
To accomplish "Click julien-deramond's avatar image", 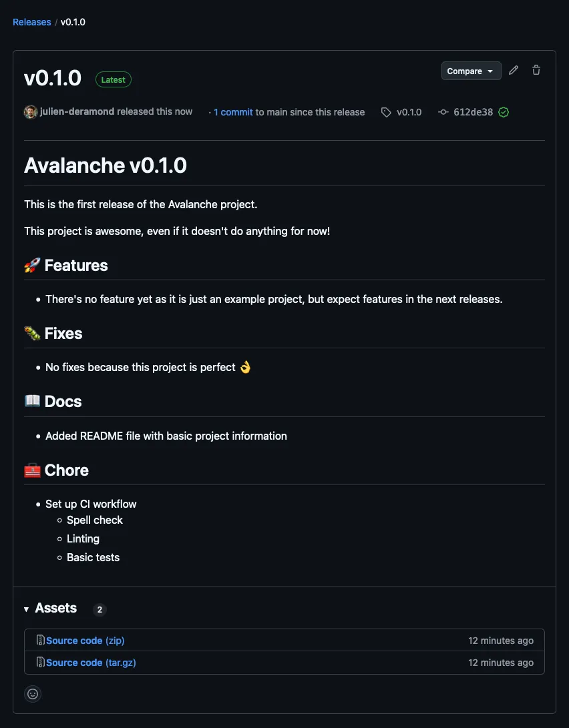I will 31,112.
